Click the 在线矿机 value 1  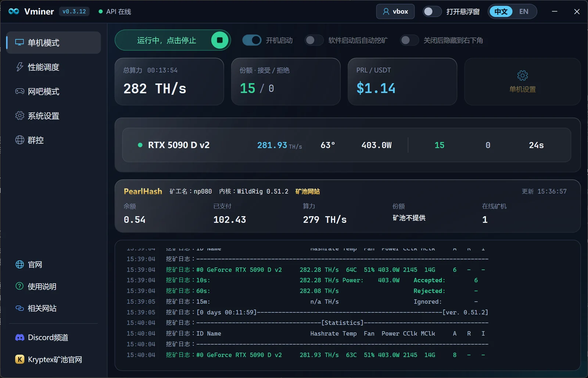tap(485, 220)
